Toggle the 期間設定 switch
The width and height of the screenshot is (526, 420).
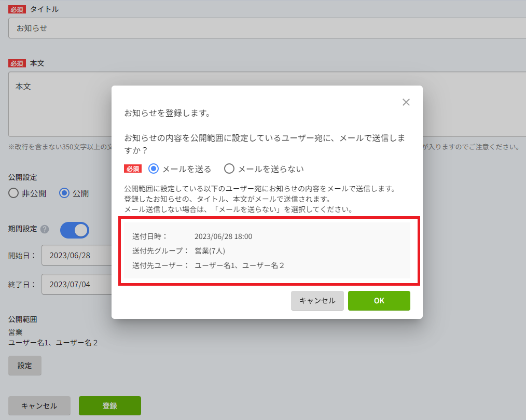(75, 230)
